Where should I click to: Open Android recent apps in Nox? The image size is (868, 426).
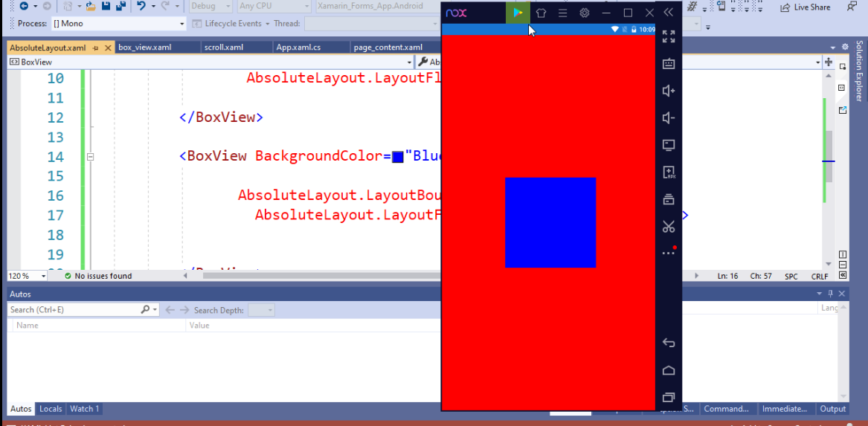[x=669, y=397]
